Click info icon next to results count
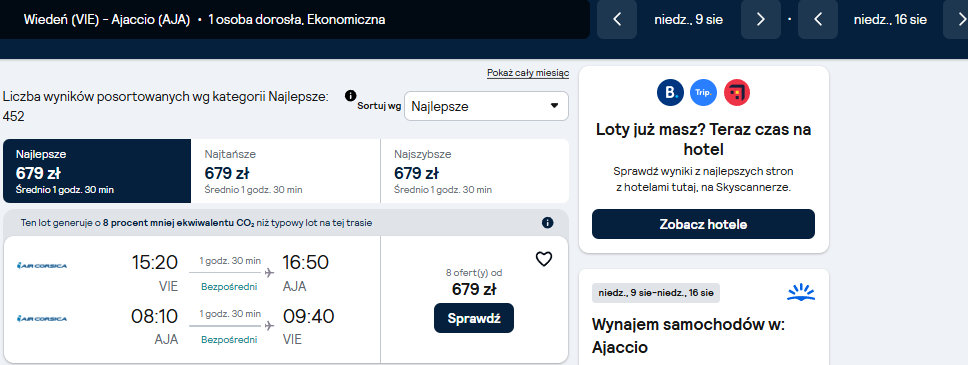The height and width of the screenshot is (365, 968). pyautogui.click(x=351, y=95)
